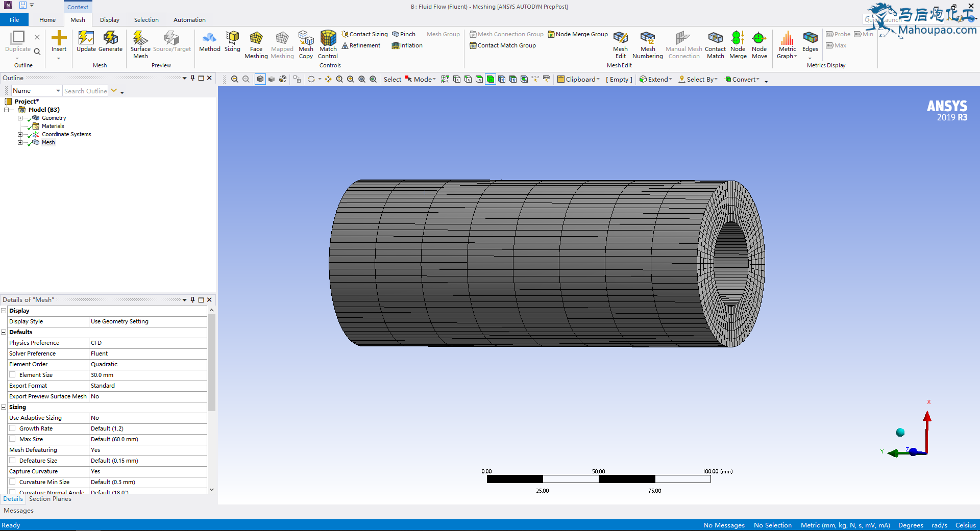Screen dimensions: 980x531
Task: Select the Node Move tool
Action: [x=759, y=44]
